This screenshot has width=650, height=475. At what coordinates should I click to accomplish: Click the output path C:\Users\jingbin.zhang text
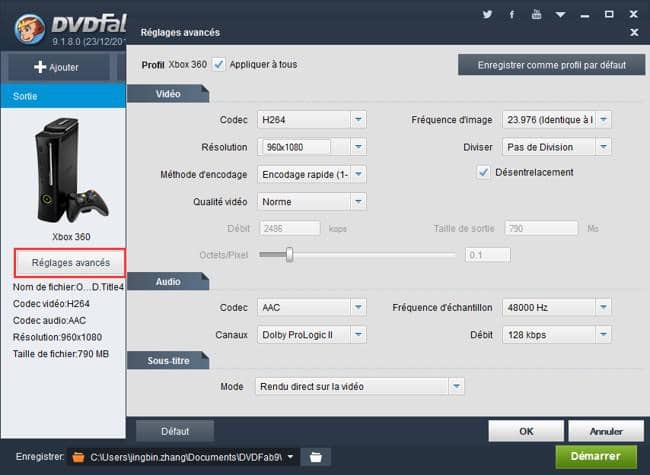[x=186, y=457]
